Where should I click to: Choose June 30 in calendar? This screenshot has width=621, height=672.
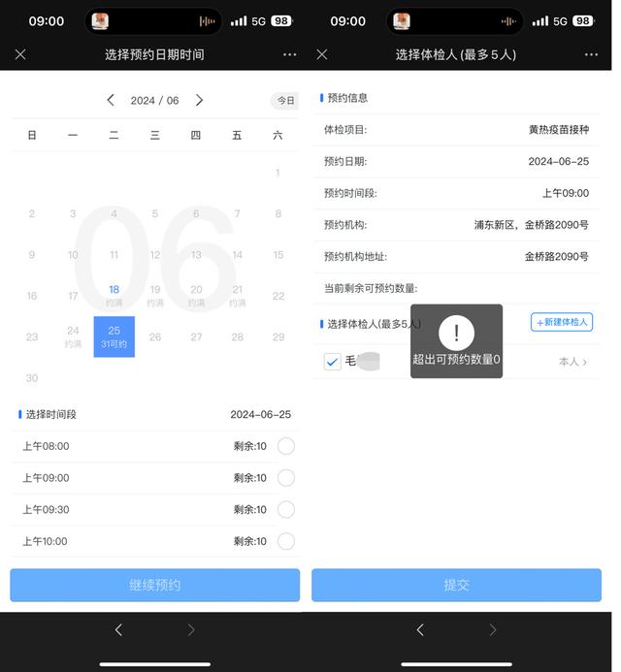[x=32, y=378]
